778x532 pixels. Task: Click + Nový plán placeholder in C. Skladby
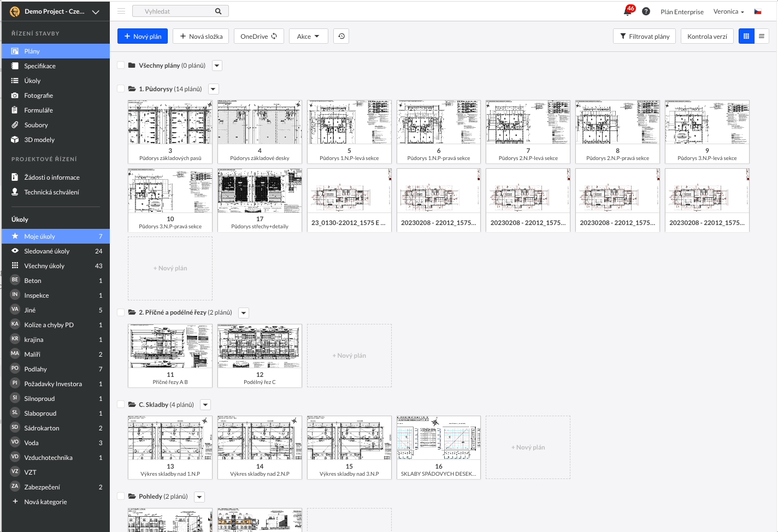click(x=528, y=447)
